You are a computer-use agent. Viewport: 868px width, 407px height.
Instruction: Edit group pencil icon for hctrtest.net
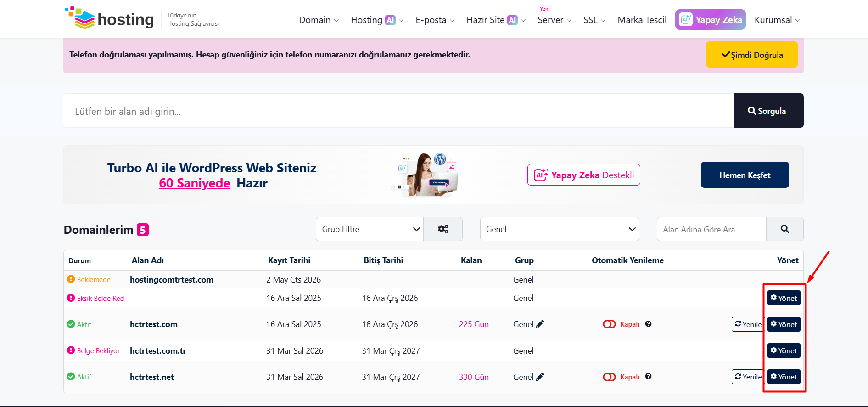(540, 377)
